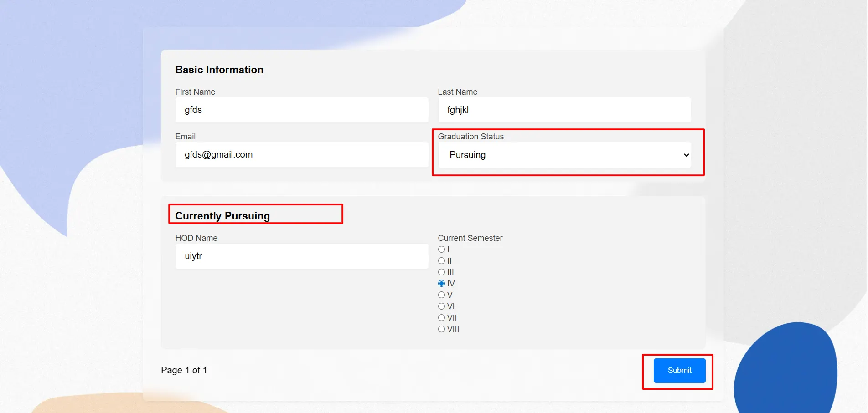Image resolution: width=868 pixels, height=413 pixels.
Task: Click the Basic Information heading
Action: click(x=219, y=70)
